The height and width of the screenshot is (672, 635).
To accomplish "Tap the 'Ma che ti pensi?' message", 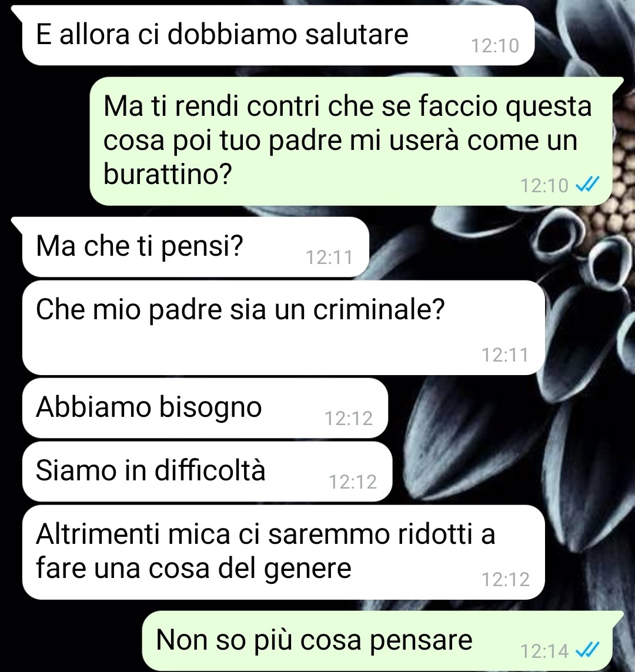I will point(195,247).
